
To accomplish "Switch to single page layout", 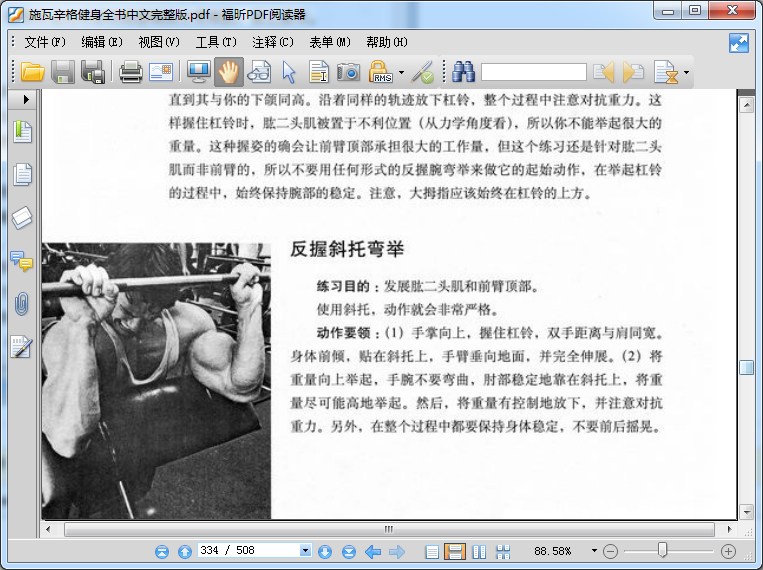I will click(432, 552).
